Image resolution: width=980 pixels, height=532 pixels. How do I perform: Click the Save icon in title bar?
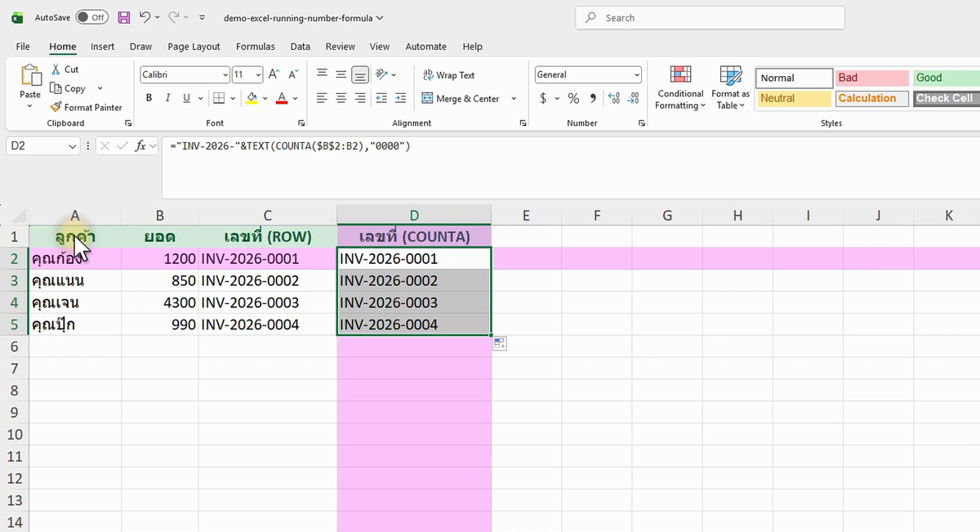click(x=124, y=17)
